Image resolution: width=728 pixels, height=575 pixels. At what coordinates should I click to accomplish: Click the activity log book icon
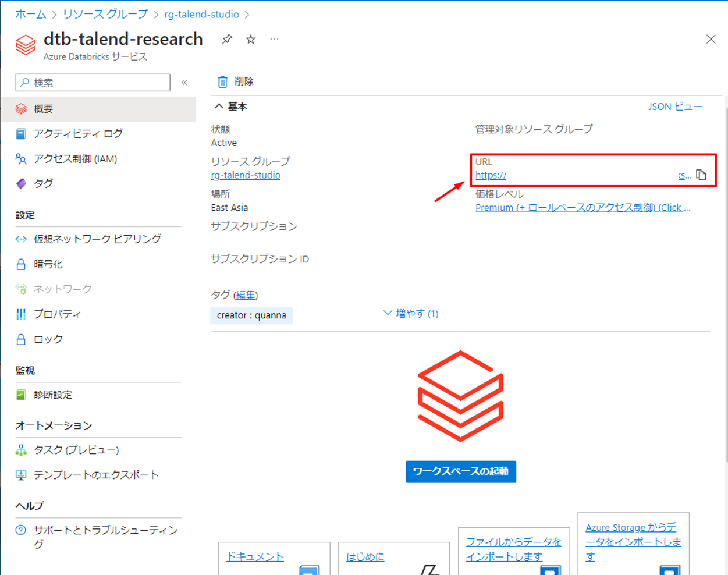pos(21,133)
